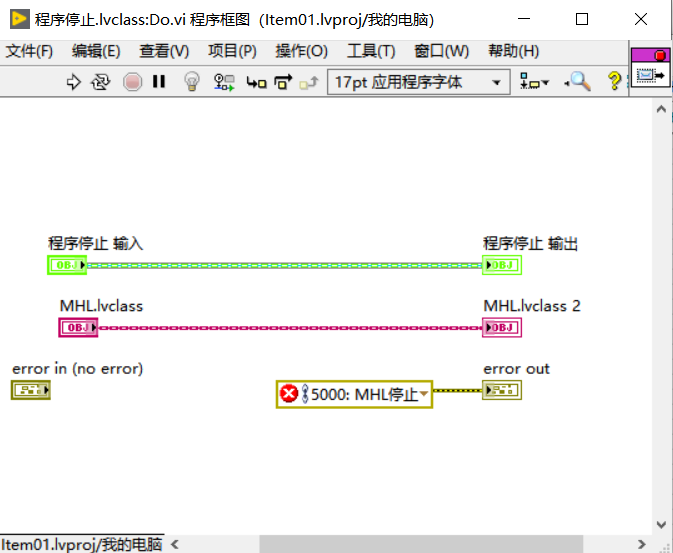673x553 pixels.
Task: Close the Do.vi block diagram window
Action: 641,19
